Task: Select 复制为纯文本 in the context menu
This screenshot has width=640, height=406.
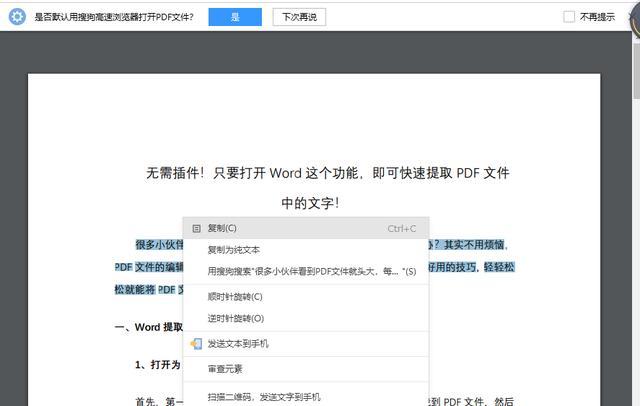Action: [x=306, y=250]
